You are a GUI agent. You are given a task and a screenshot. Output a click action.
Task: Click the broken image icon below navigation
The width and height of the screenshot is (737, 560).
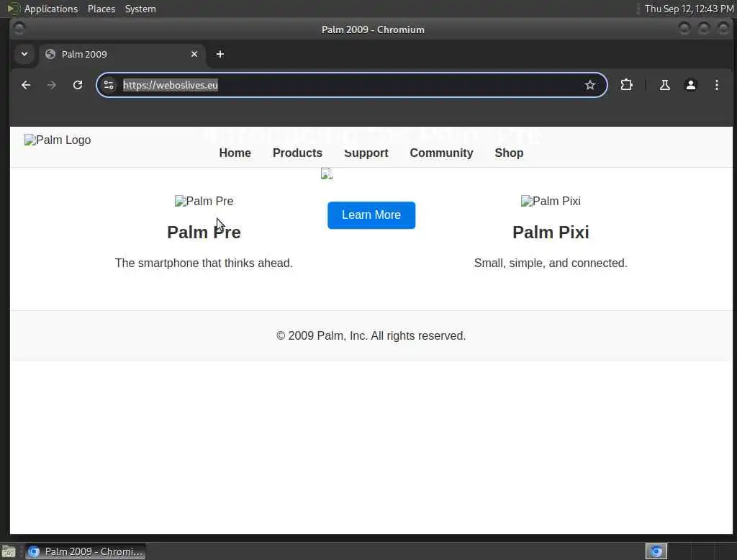(x=327, y=174)
